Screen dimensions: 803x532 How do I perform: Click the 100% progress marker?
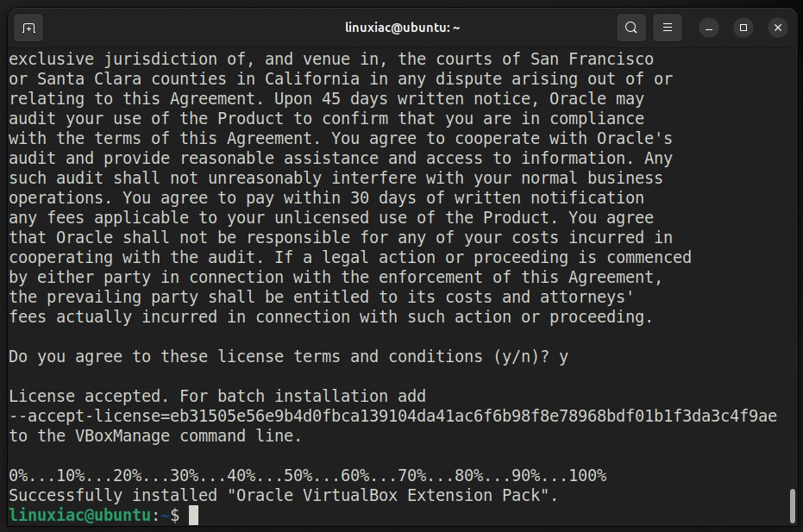[x=587, y=476]
